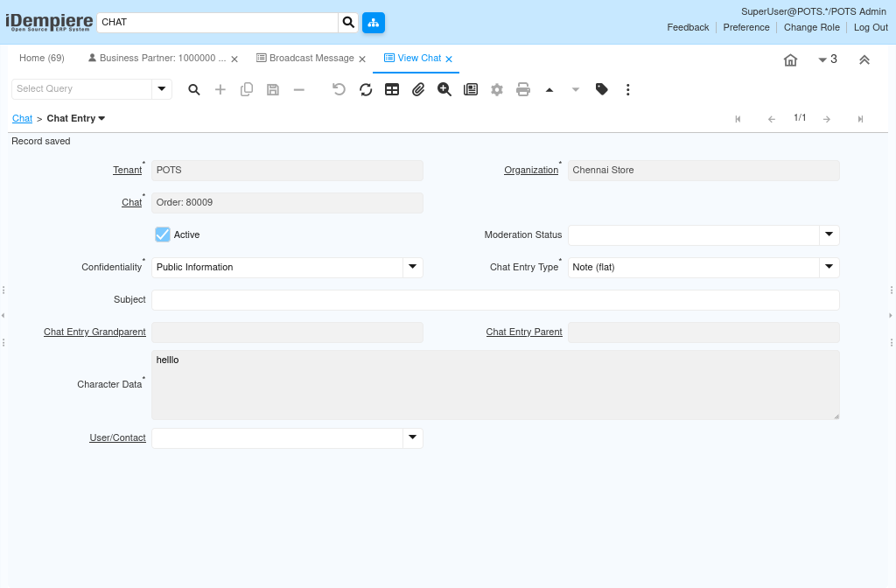Click Log Out link

coord(871,27)
